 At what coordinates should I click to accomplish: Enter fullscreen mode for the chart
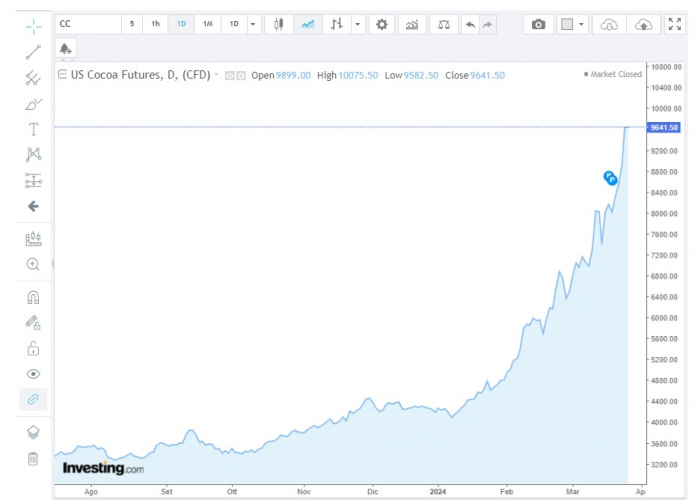674,24
